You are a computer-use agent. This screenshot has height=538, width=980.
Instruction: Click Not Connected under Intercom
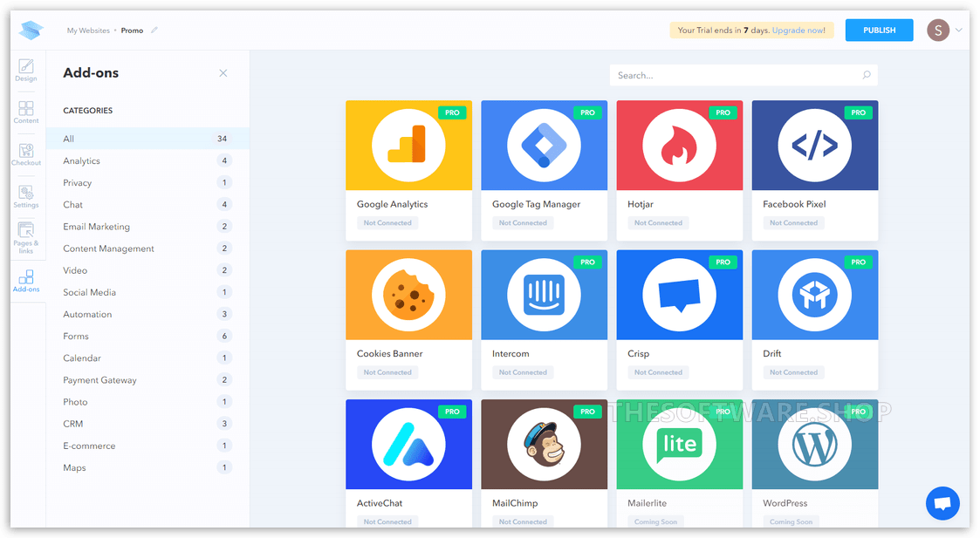point(523,371)
